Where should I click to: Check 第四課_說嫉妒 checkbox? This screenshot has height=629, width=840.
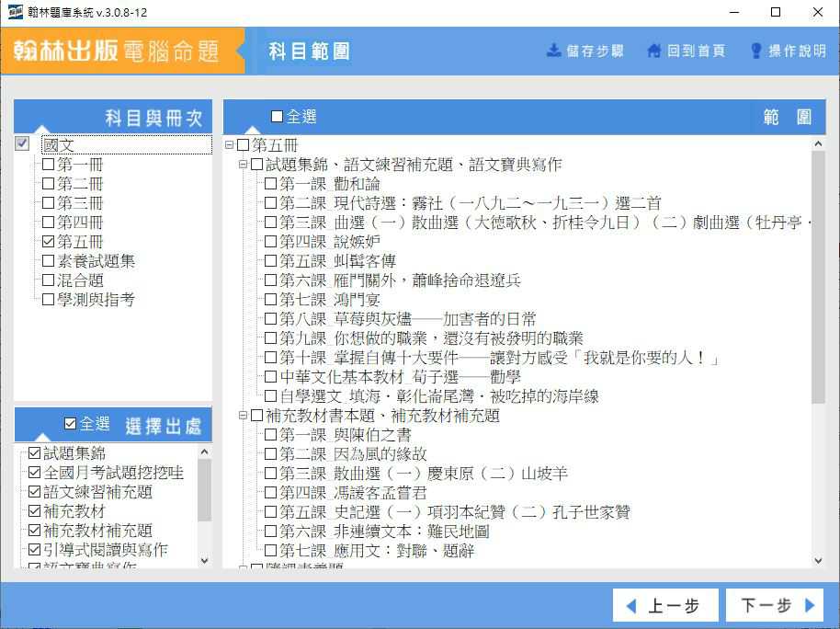[x=271, y=241]
